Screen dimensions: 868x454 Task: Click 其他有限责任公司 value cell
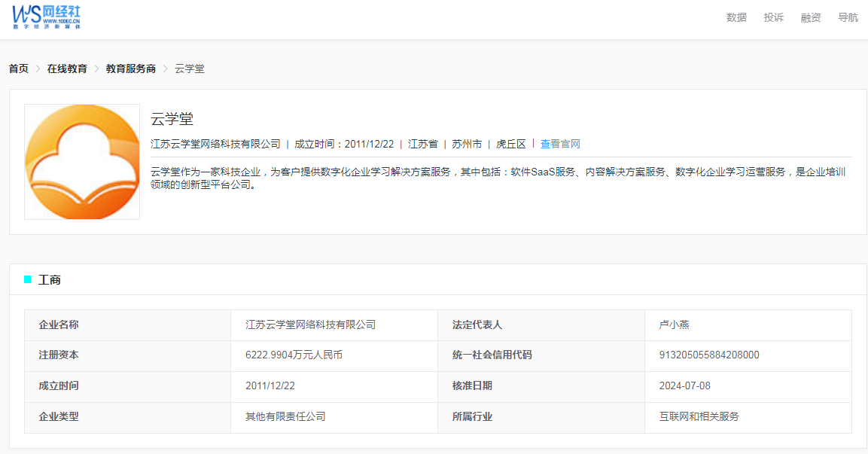coord(334,417)
